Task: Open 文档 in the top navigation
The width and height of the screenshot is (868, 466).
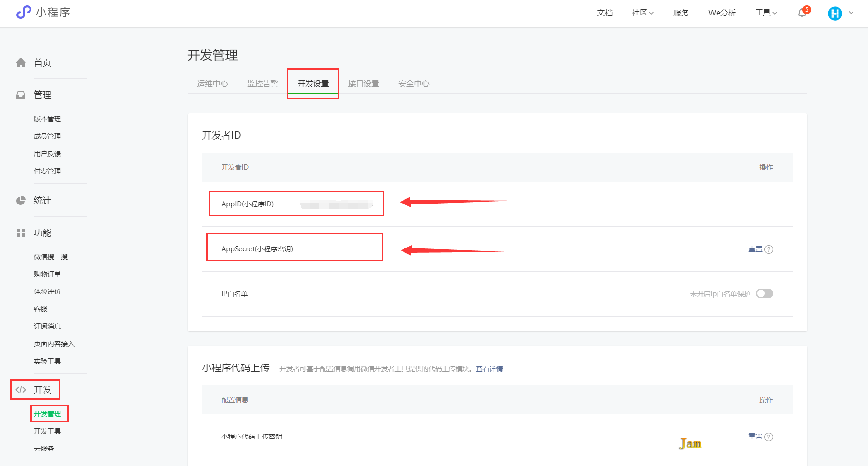Action: (605, 13)
